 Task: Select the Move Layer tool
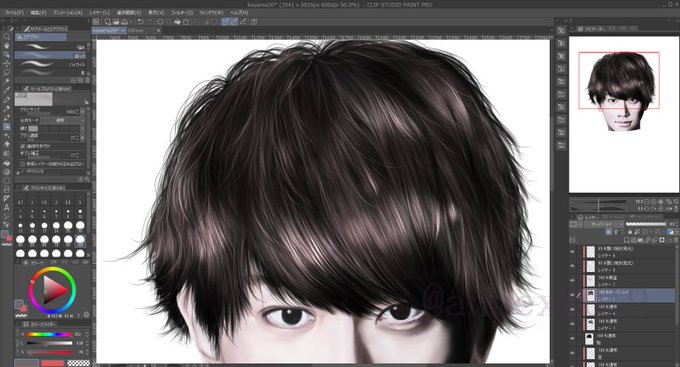click(7, 64)
